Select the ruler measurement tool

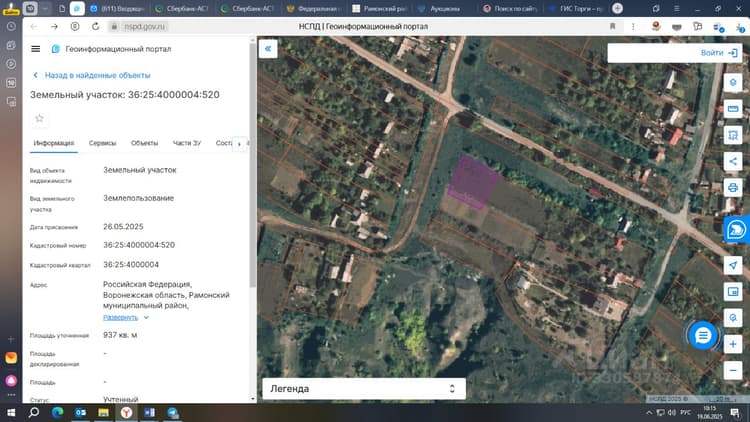[x=733, y=109]
